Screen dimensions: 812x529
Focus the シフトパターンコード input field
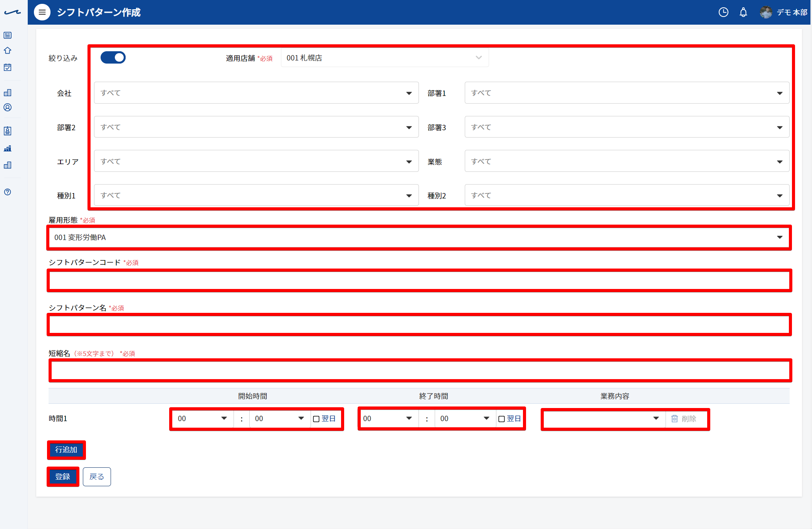coord(419,280)
